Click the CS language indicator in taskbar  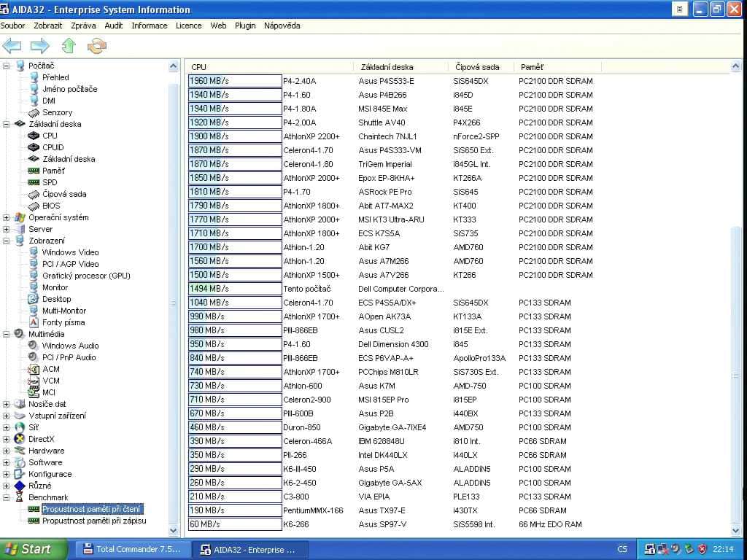622,549
